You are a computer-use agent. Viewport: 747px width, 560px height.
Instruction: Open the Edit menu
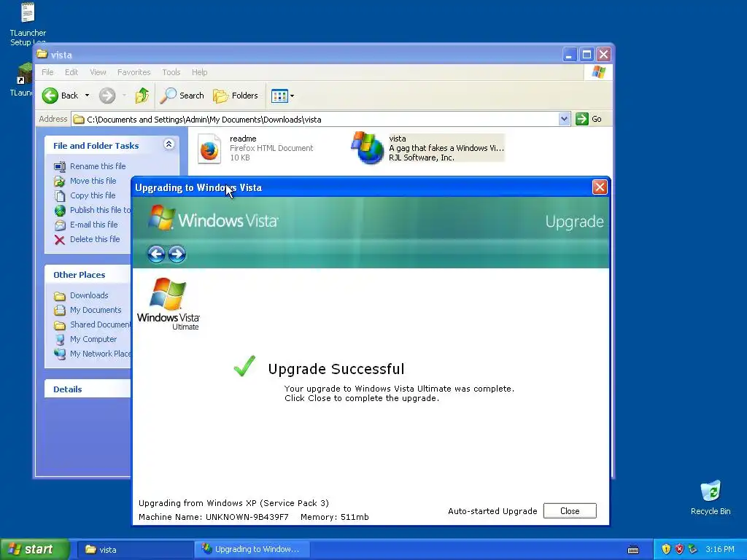tap(71, 72)
